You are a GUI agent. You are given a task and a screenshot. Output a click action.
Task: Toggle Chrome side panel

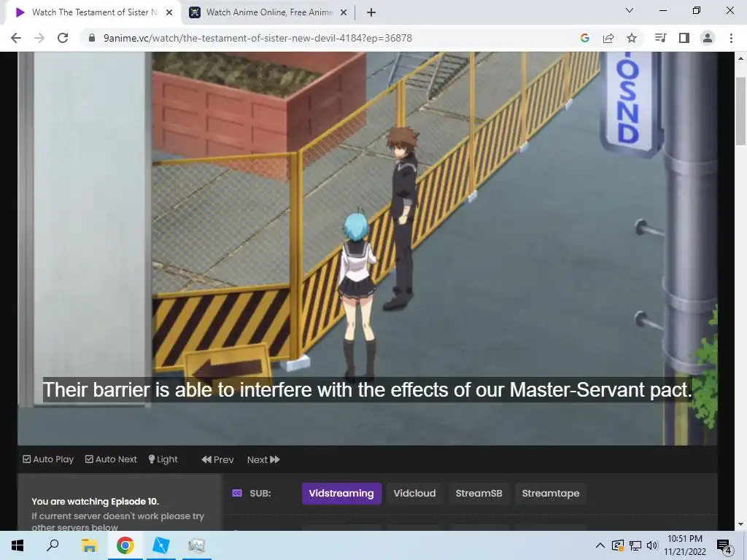click(684, 38)
